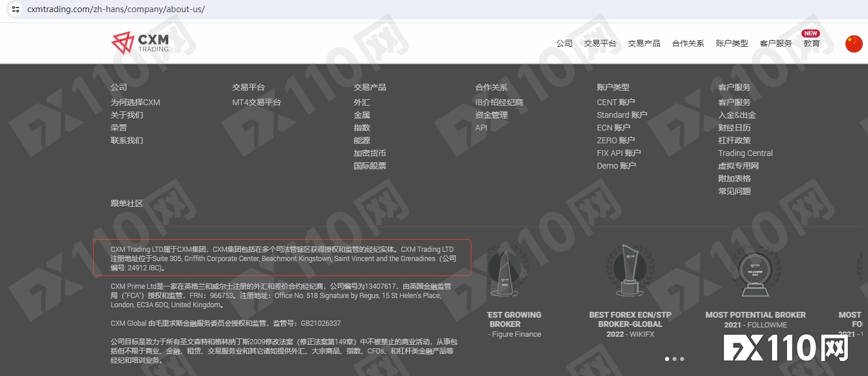This screenshot has height=376, width=868.
Task: Open the 国际股票 product link
Action: click(x=370, y=166)
